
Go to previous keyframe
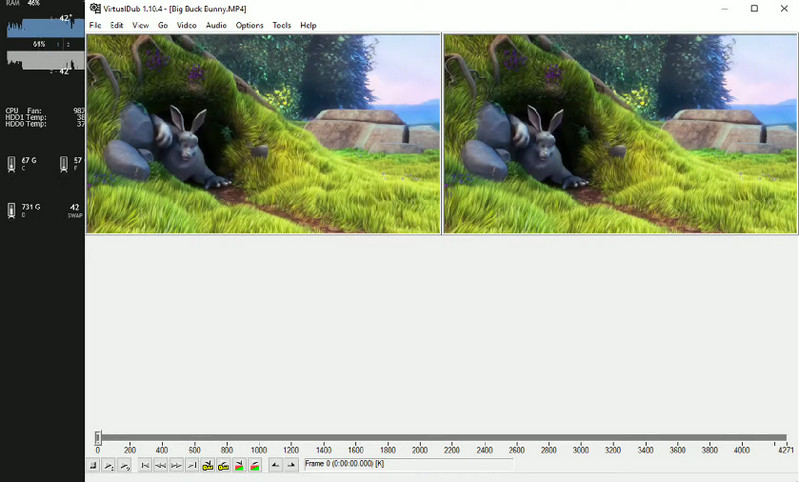pyautogui.click(x=208, y=465)
